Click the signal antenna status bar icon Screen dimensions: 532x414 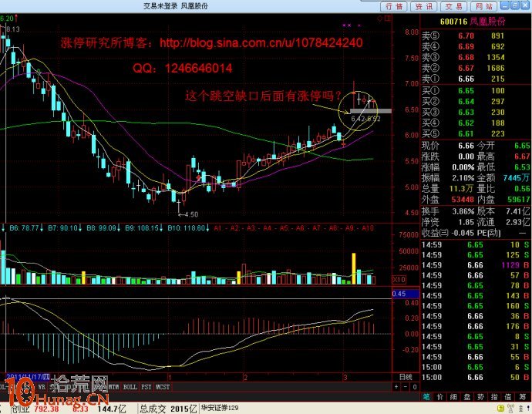(x=510, y=409)
